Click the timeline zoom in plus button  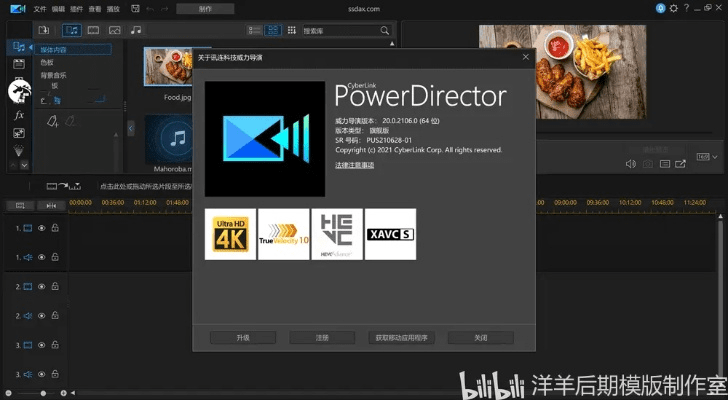[x=64, y=393]
